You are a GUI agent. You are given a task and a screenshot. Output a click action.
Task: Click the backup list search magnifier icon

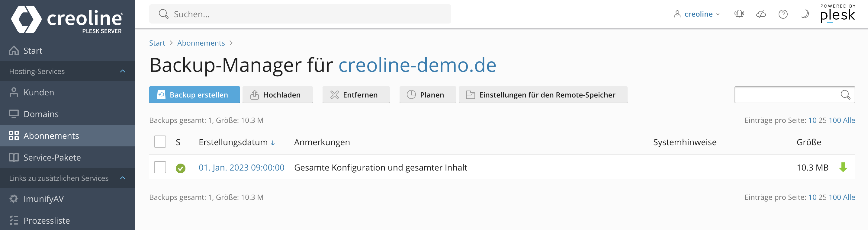click(845, 95)
